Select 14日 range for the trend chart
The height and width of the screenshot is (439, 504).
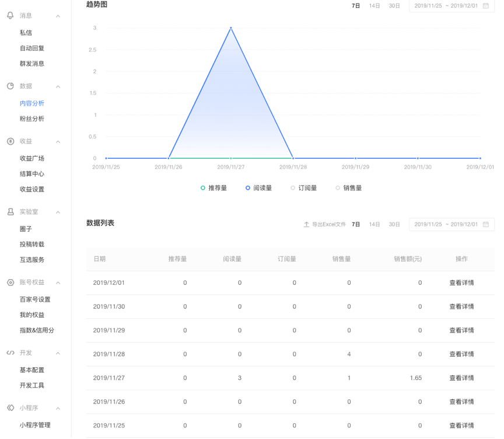374,6
